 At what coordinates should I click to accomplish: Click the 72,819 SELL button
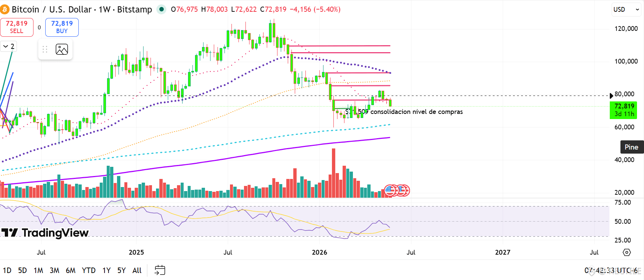(x=17, y=27)
